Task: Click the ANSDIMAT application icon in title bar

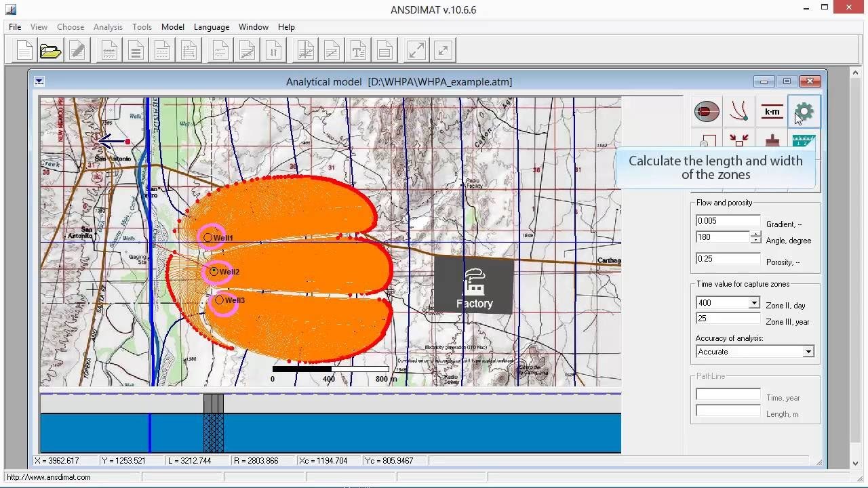Action: [x=11, y=9]
